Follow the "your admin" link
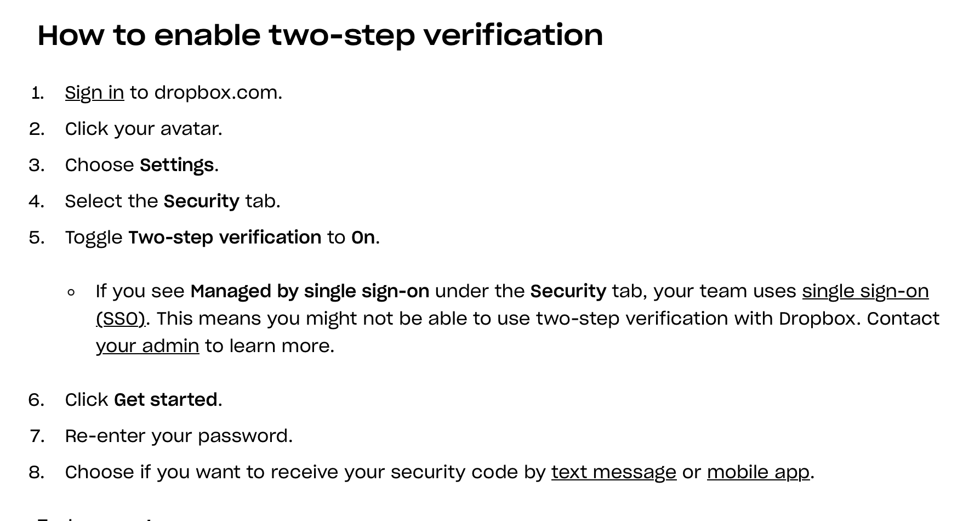The width and height of the screenshot is (980, 521). 147,346
